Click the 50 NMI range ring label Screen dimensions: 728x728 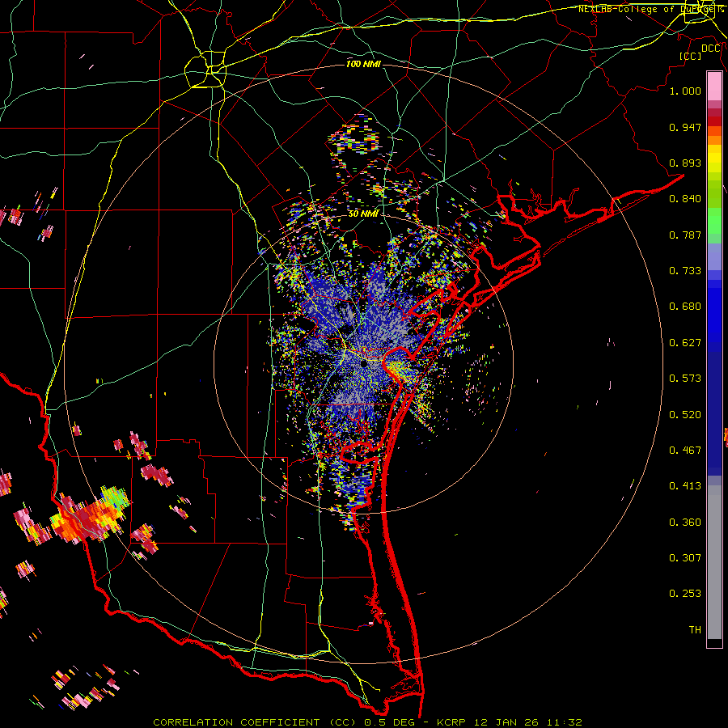click(x=363, y=214)
